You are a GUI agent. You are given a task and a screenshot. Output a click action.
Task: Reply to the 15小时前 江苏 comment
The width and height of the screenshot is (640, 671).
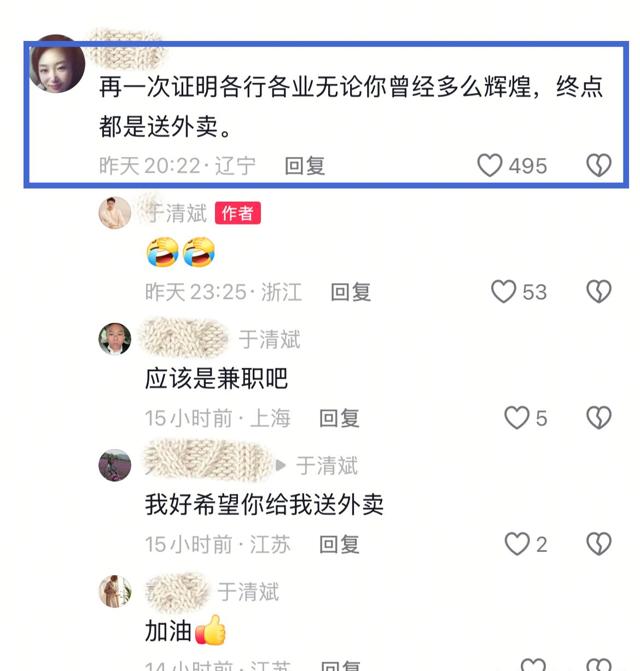coord(339,544)
